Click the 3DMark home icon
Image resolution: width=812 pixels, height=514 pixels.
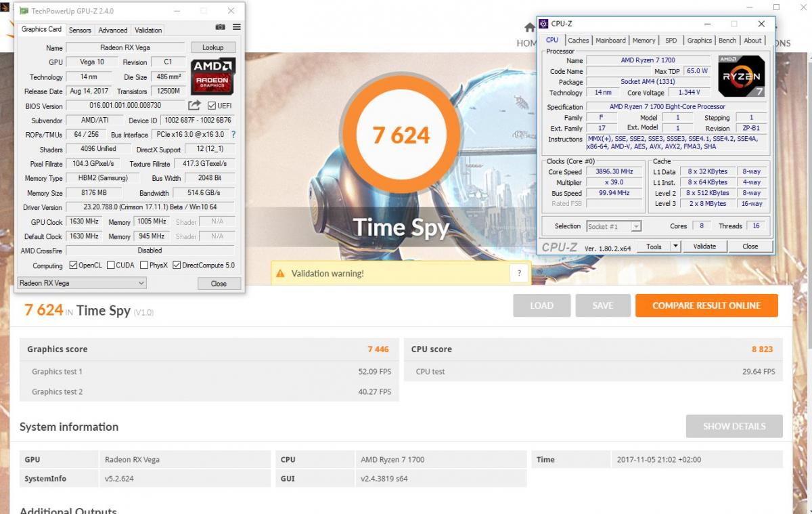[530, 28]
